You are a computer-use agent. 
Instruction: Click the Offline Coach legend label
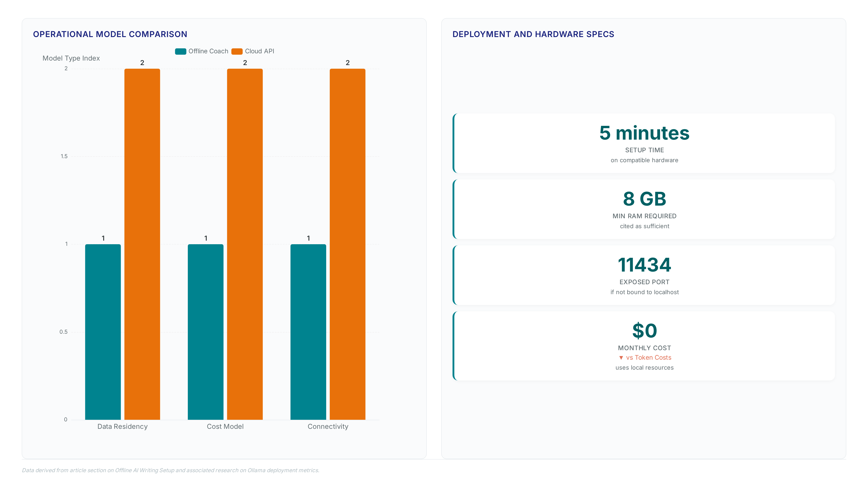click(x=208, y=51)
